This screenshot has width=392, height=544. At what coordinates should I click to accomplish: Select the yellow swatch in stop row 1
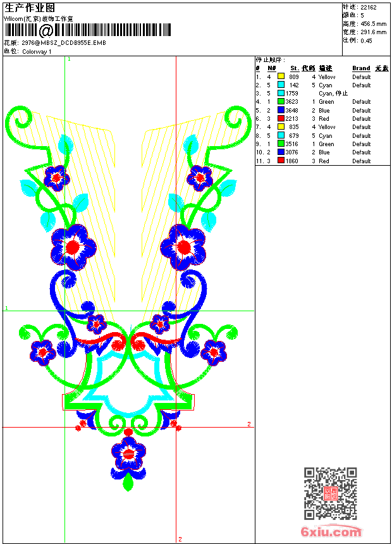281,77
